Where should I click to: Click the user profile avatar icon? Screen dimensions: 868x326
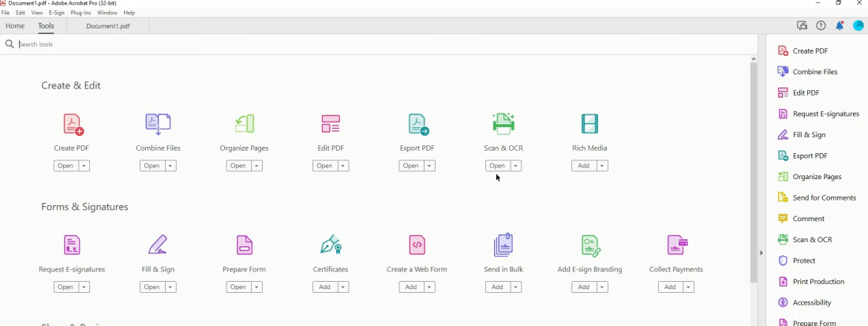coord(858,25)
